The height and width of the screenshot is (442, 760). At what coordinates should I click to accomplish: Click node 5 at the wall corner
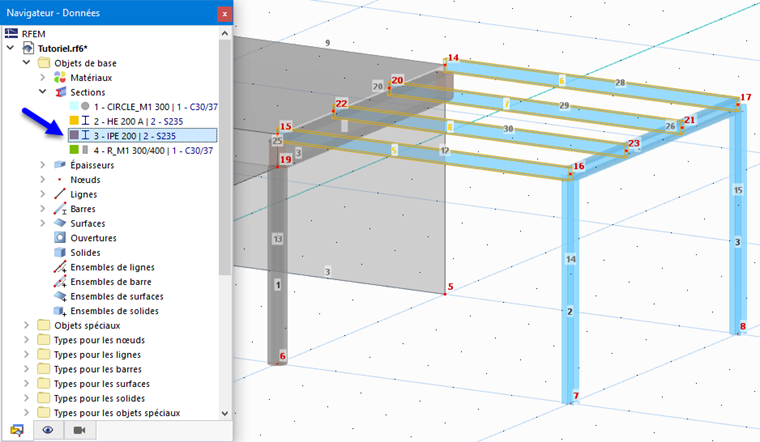click(x=445, y=294)
